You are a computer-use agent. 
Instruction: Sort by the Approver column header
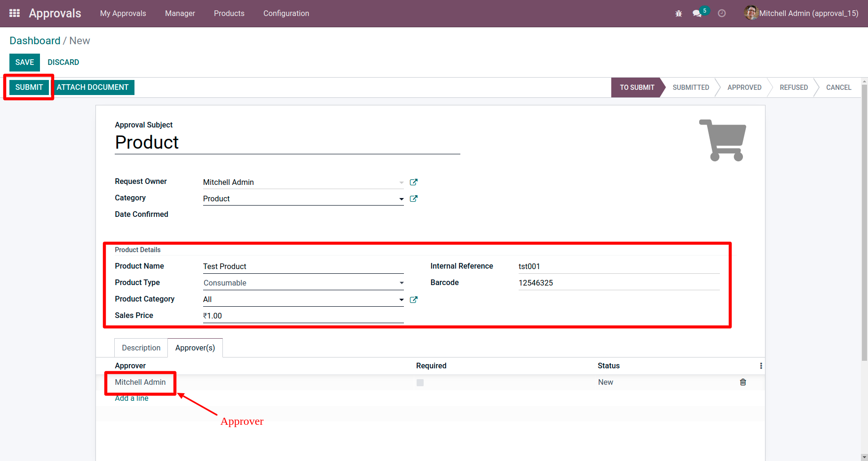(130, 366)
